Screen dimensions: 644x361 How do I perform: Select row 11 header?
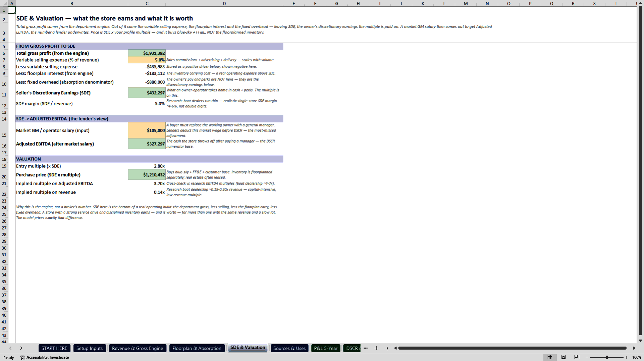[x=4, y=93]
